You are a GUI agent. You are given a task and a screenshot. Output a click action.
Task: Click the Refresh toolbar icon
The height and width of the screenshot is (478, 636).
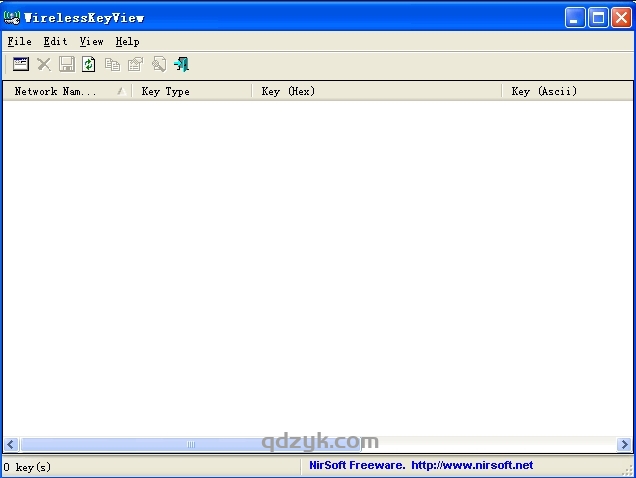89,64
